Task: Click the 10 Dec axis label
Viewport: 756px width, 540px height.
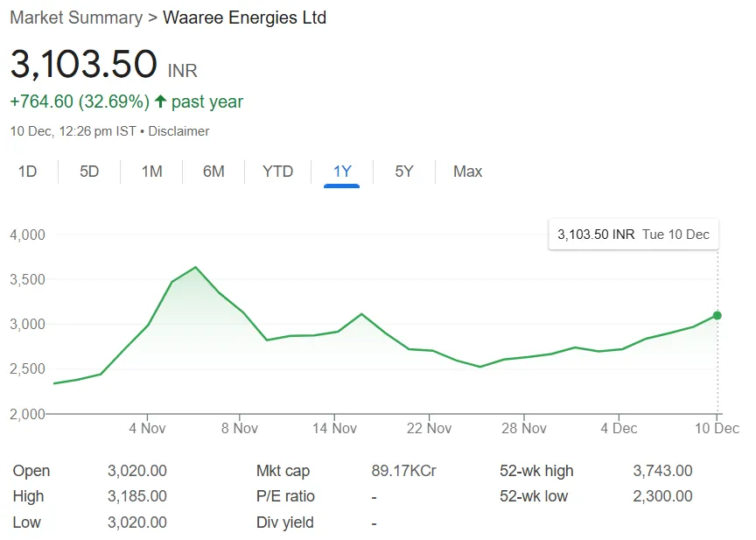Action: [x=717, y=428]
